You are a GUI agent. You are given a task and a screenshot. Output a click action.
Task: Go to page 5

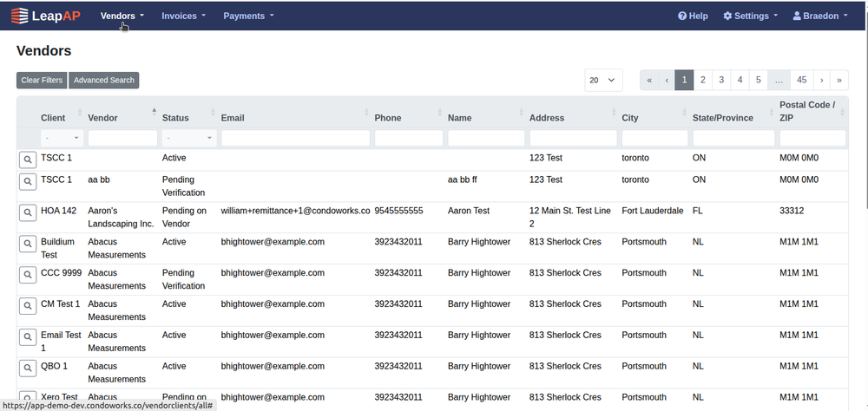coord(759,81)
